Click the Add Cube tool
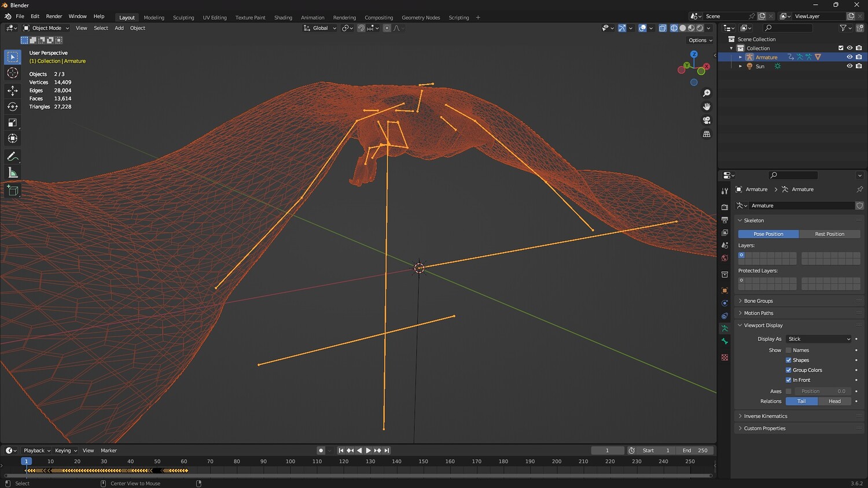The image size is (868, 488). tap(12, 191)
